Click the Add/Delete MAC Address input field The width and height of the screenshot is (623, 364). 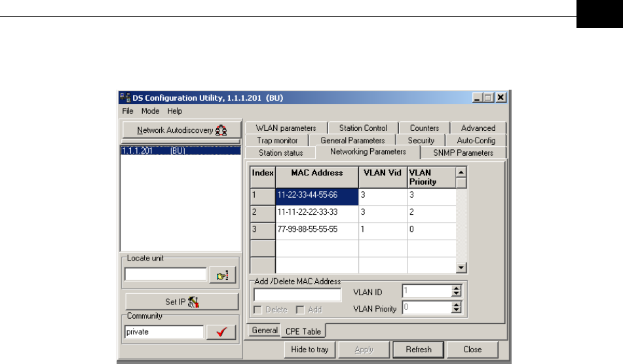coord(297,295)
